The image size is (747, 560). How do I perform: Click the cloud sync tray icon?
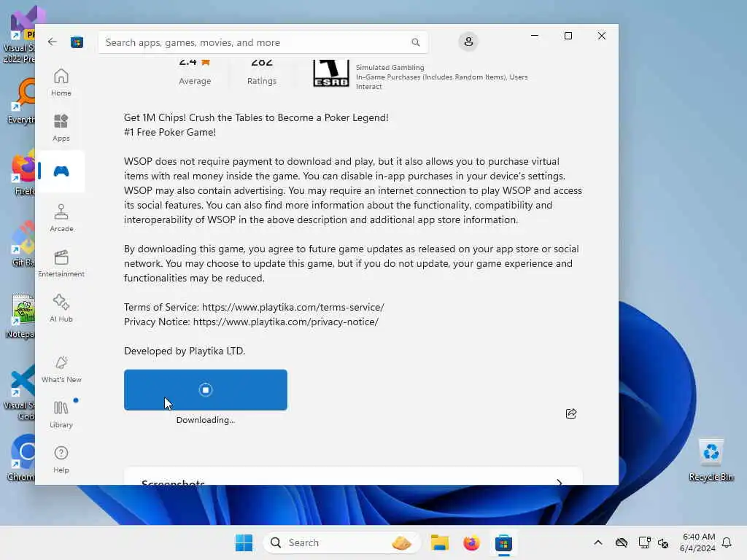tap(622, 542)
